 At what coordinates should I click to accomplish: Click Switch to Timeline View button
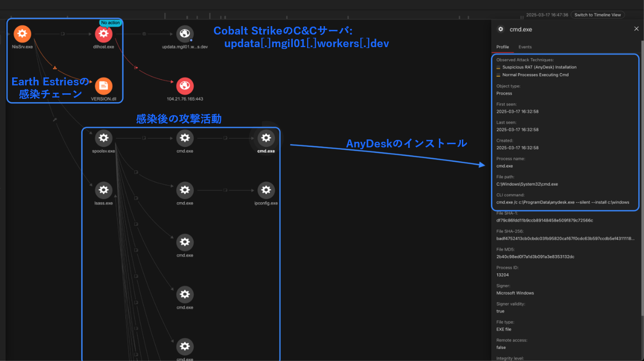597,15
